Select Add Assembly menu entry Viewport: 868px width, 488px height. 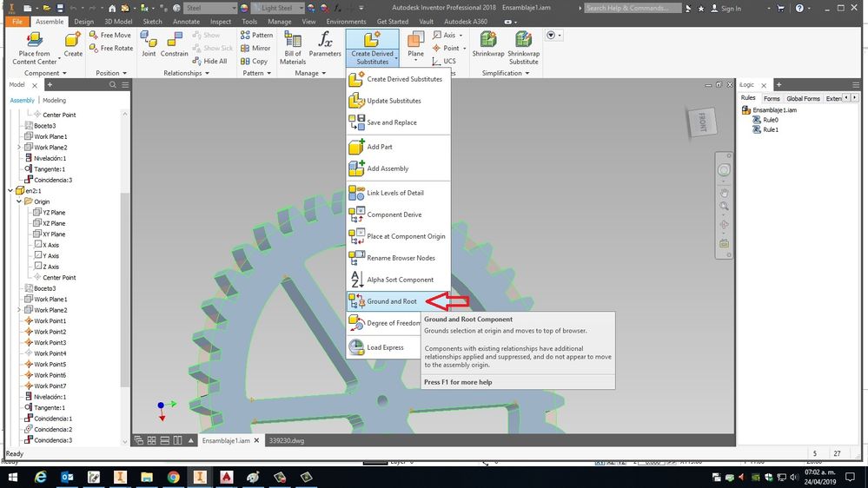398,168
